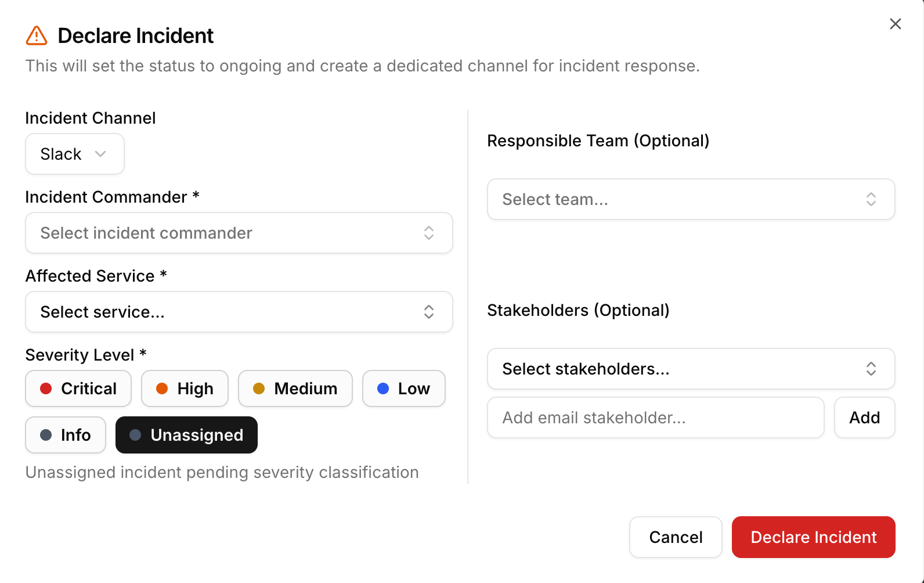The image size is (924, 583).
Task: Close the Declare Incident dialog
Action: [895, 24]
